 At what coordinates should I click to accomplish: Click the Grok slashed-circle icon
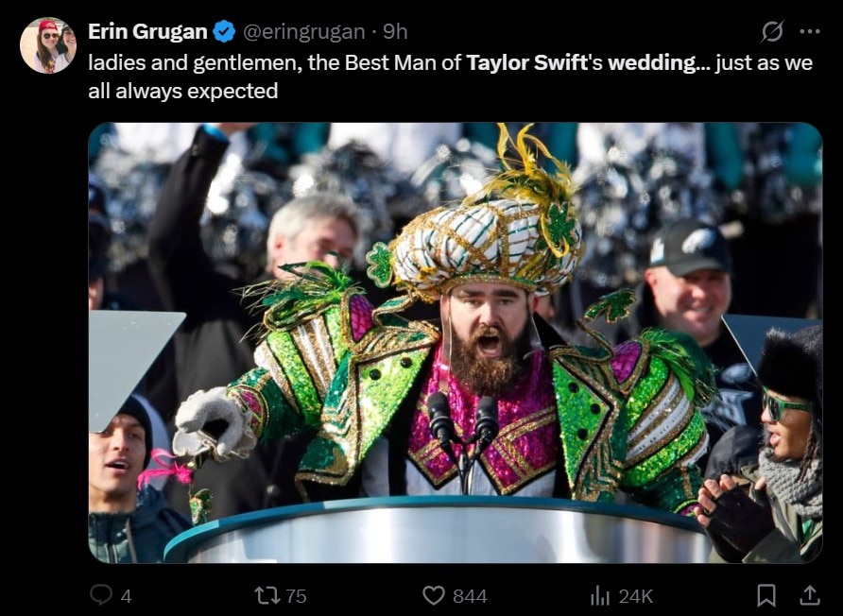772,31
